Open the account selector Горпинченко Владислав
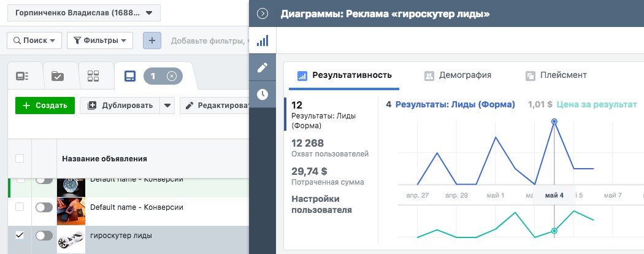 click(84, 13)
